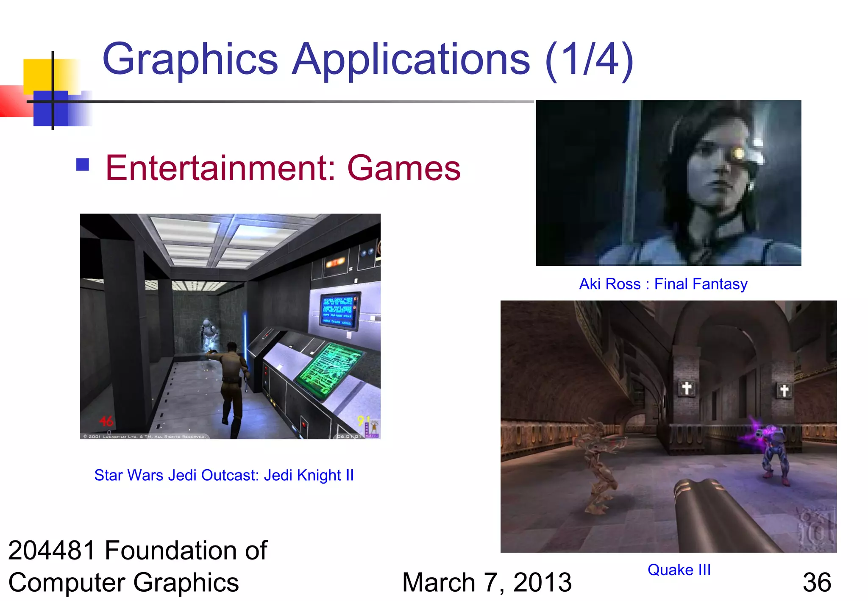Click the Star Wars Jedi Outcast screenshot

[230, 326]
